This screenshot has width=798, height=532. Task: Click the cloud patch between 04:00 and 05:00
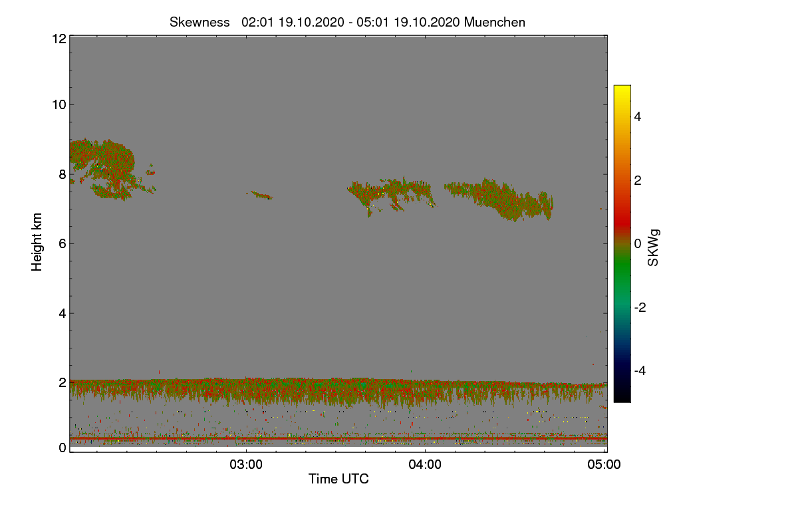coord(500,199)
